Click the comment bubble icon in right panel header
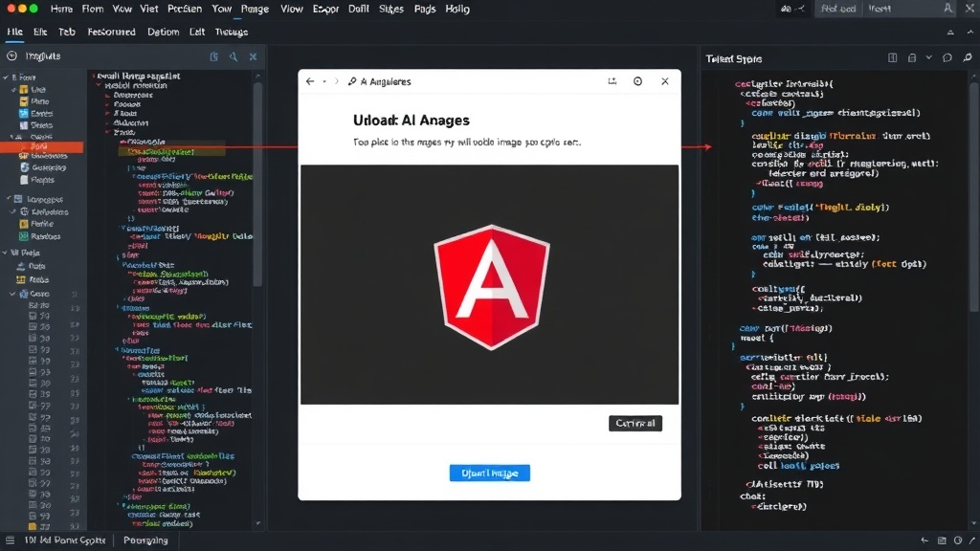 click(947, 57)
